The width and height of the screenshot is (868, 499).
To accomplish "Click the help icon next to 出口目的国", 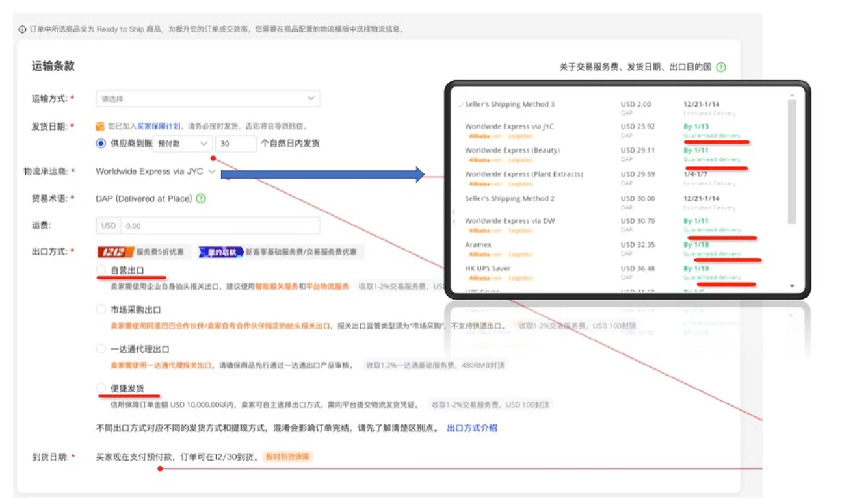I will click(x=720, y=67).
